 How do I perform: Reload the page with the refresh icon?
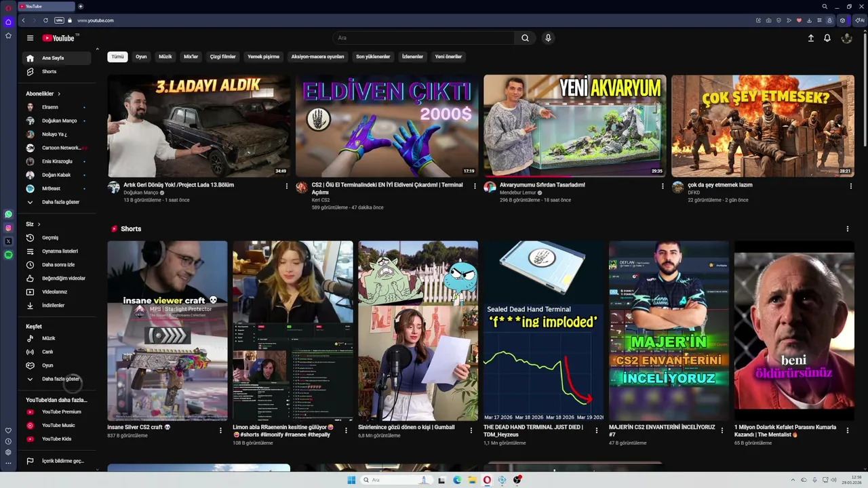tap(45, 20)
